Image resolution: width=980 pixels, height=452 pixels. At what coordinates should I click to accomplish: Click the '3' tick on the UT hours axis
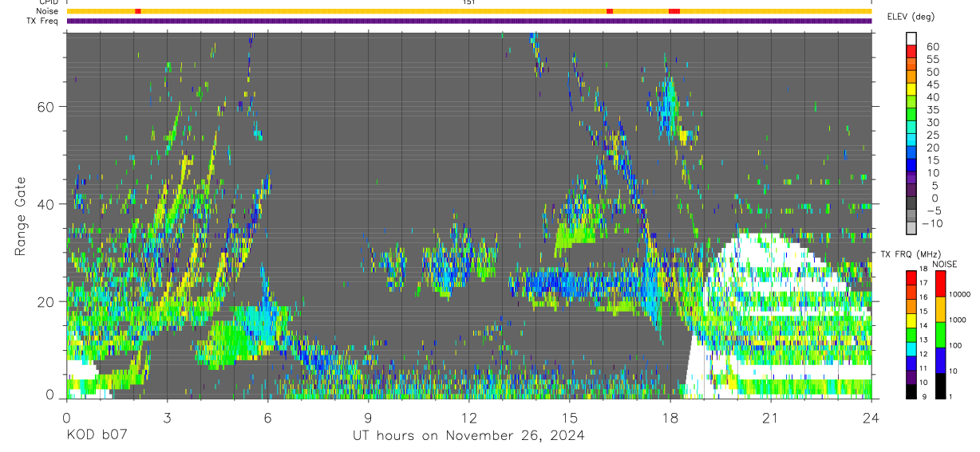(168, 418)
